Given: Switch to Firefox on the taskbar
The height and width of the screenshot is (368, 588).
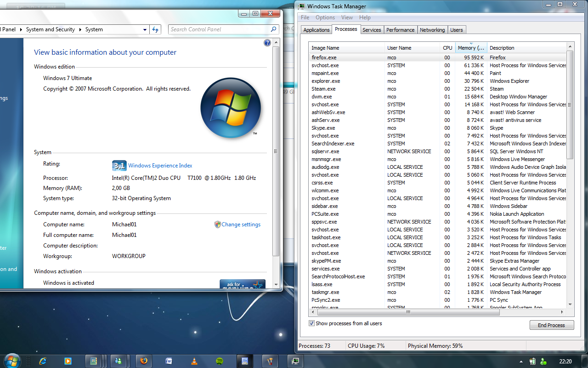Looking at the screenshot, I should pos(144,361).
